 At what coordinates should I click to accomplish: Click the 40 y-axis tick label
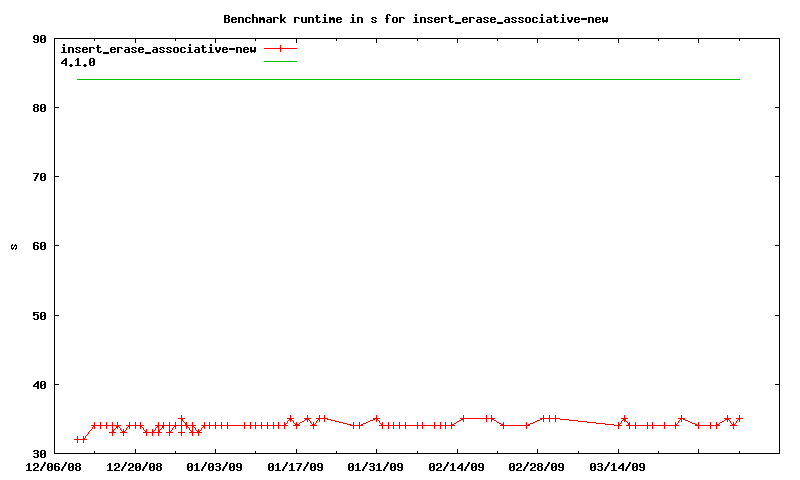40,385
